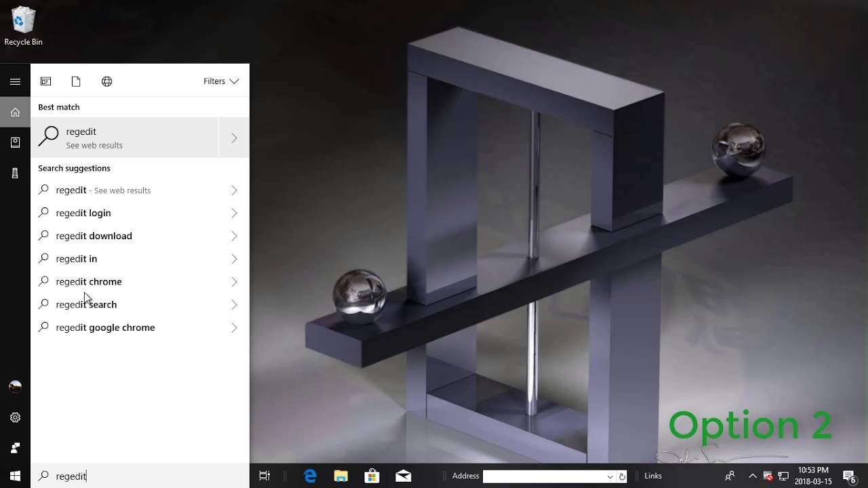Open the Windows Start button

(15, 476)
